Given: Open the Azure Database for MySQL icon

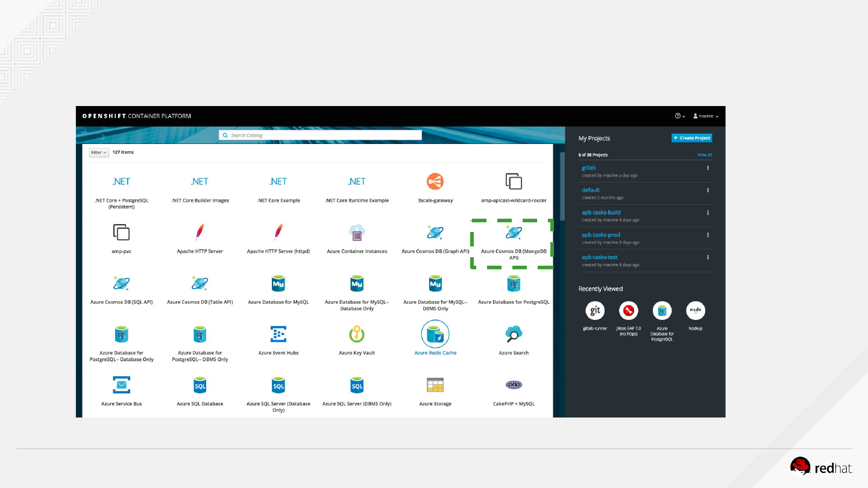Looking at the screenshot, I should [278, 283].
